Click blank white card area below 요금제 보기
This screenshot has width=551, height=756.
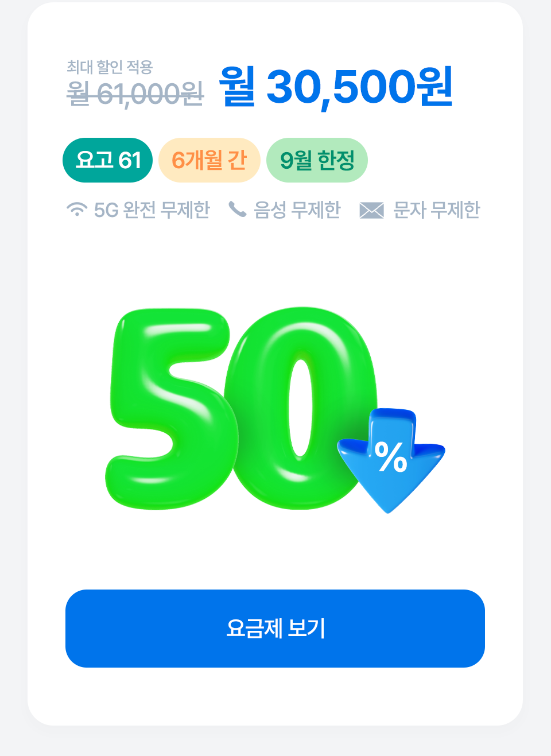275,696
